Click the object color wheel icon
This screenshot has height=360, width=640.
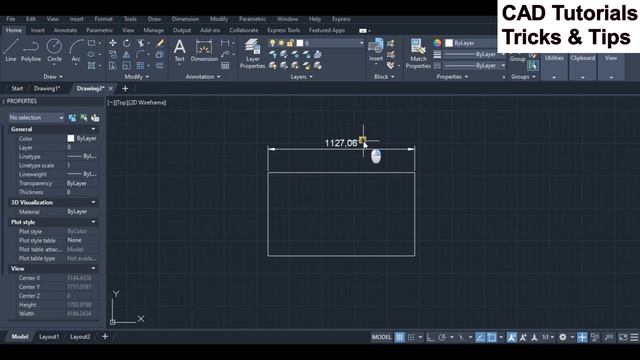click(437, 43)
